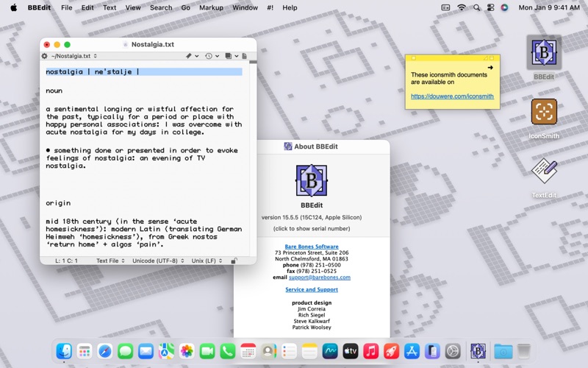Open the BBEdit application menu
The image size is (588, 368).
tap(39, 7)
